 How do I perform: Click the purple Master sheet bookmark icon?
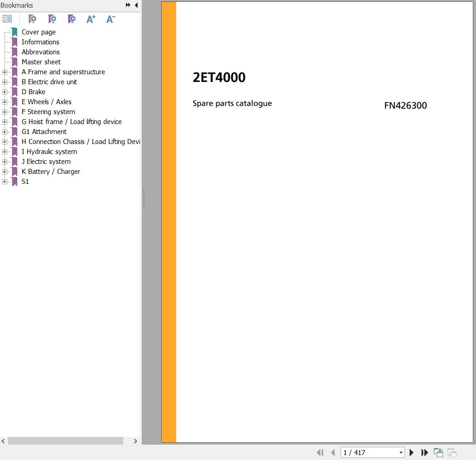pos(14,62)
